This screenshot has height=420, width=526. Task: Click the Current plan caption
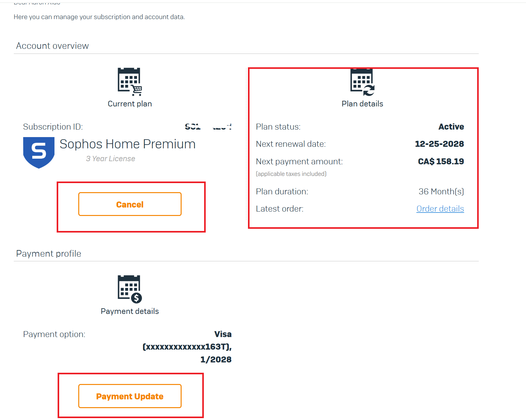tap(130, 104)
